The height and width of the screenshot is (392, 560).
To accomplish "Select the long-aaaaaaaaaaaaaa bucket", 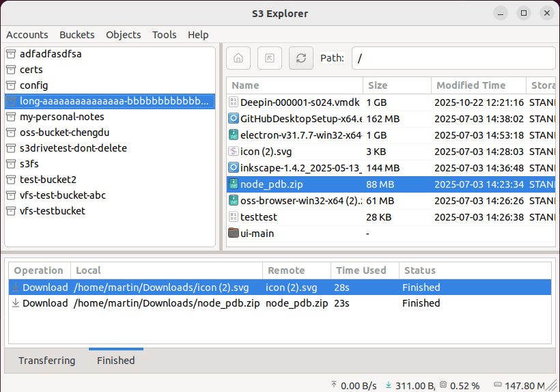I will 110,101.
